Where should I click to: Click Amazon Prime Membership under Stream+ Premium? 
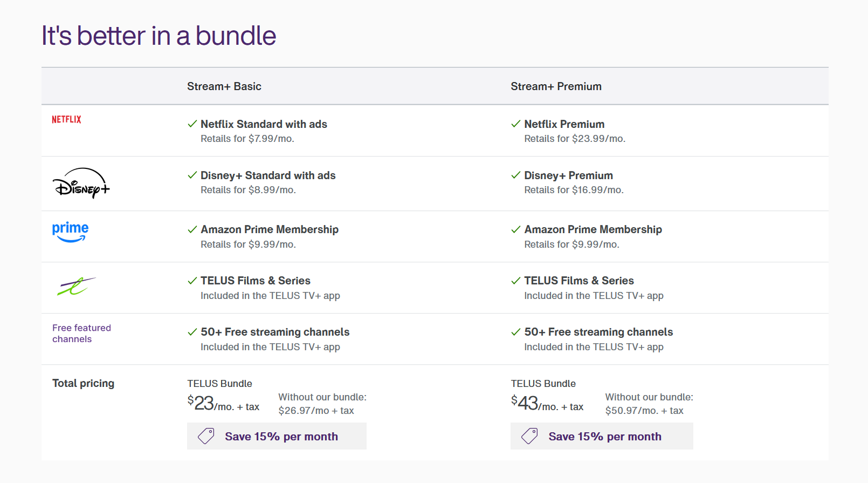coord(593,229)
